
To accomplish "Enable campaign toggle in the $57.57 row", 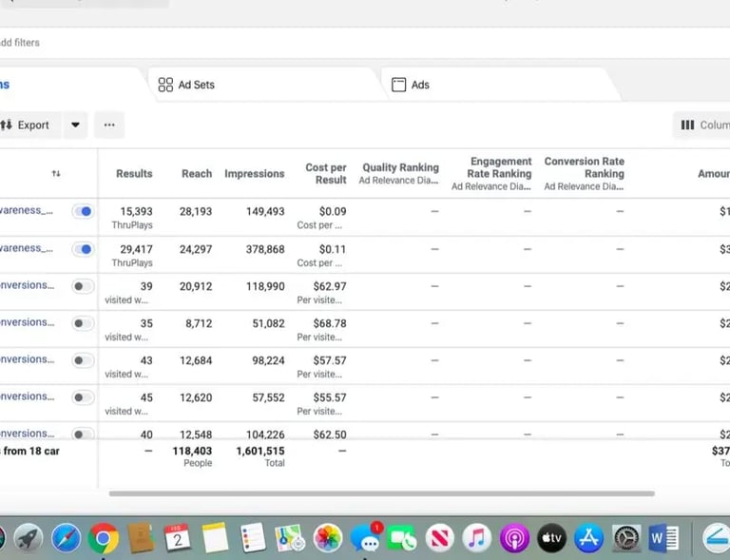I will tap(83, 360).
